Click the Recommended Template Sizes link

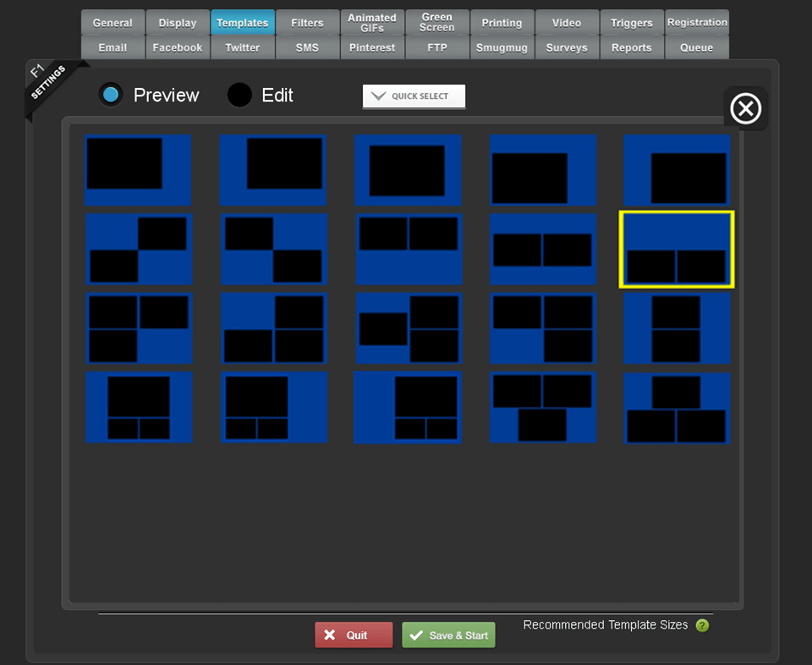[x=605, y=625]
